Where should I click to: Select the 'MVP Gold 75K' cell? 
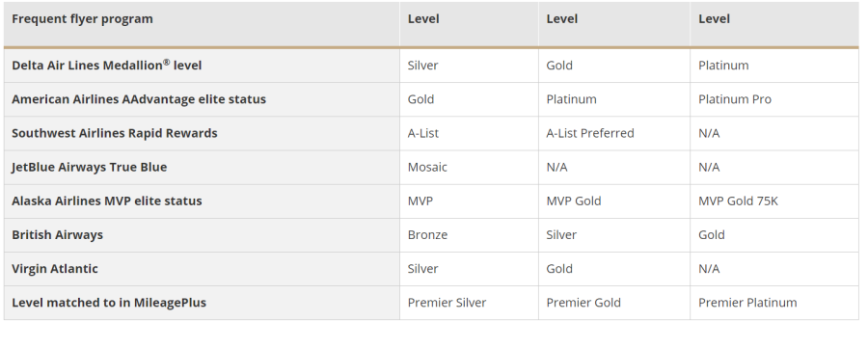[x=773, y=201]
